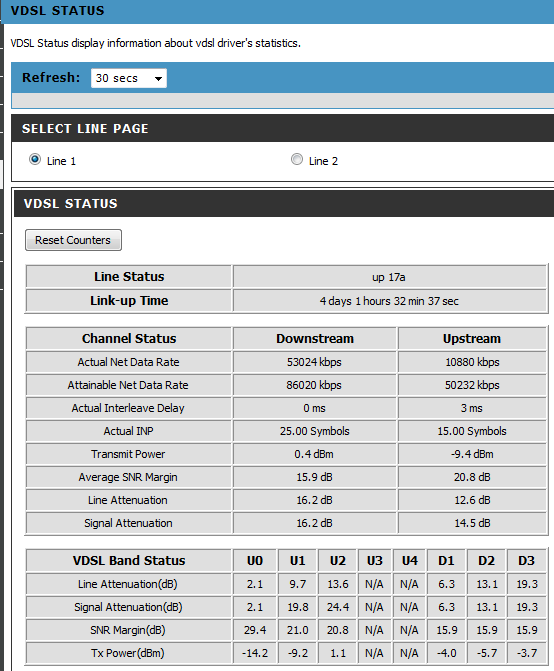Image resolution: width=554 pixels, height=671 pixels.
Task: Click the 'Actual Interleave Delay' row label
Action: [128, 408]
